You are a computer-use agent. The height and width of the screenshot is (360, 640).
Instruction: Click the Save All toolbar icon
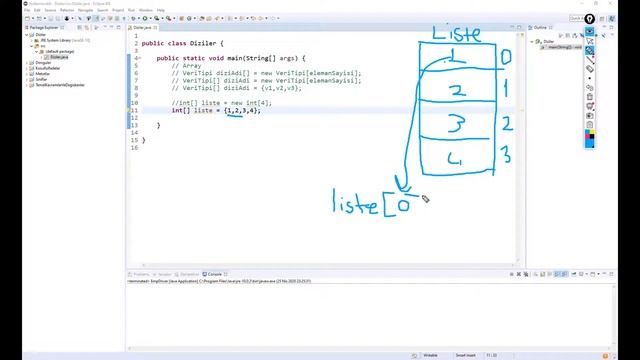click(58, 18)
